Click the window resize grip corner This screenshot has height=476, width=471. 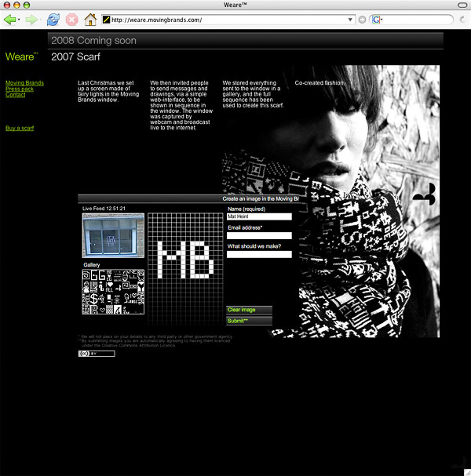pyautogui.click(x=467, y=472)
